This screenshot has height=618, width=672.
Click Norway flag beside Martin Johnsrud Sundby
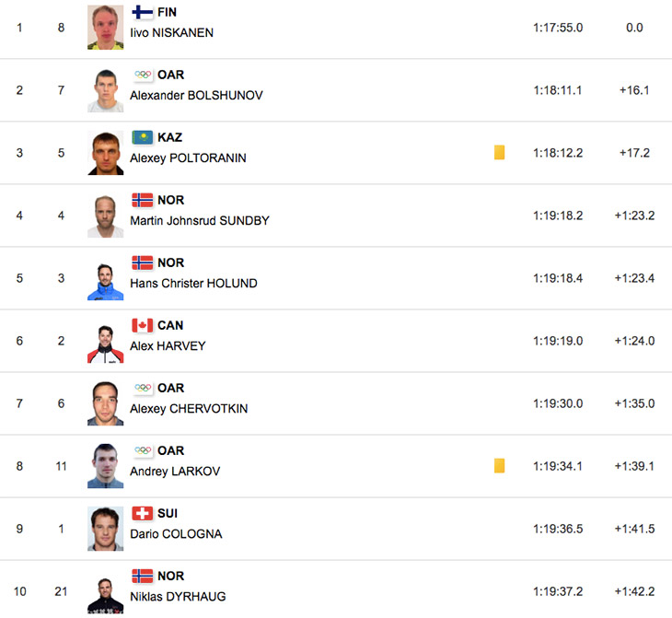coord(143,200)
